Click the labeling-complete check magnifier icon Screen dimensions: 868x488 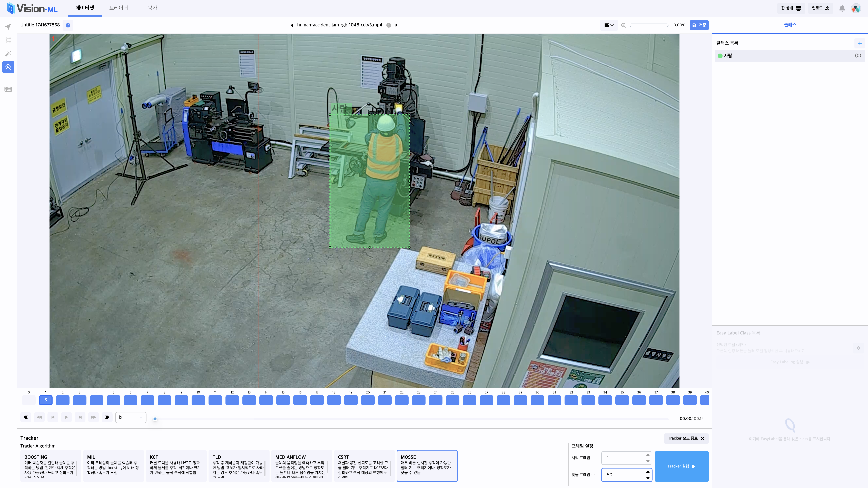pos(623,25)
